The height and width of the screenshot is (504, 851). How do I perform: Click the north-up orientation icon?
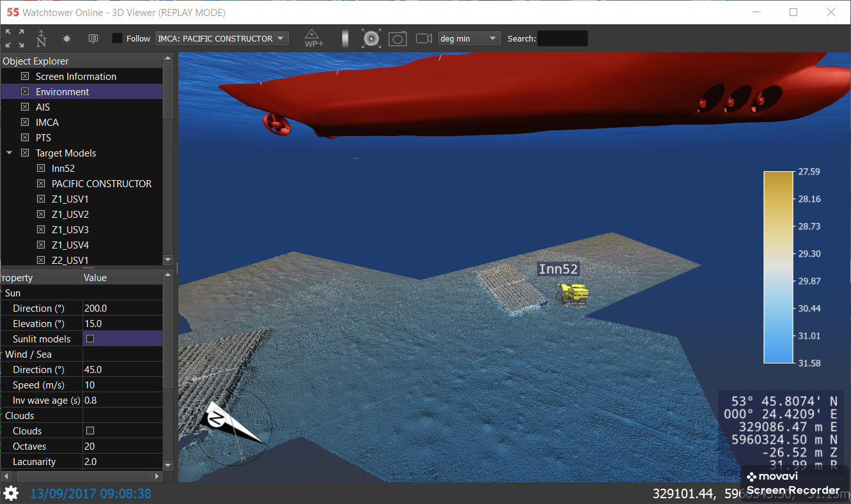(42, 38)
